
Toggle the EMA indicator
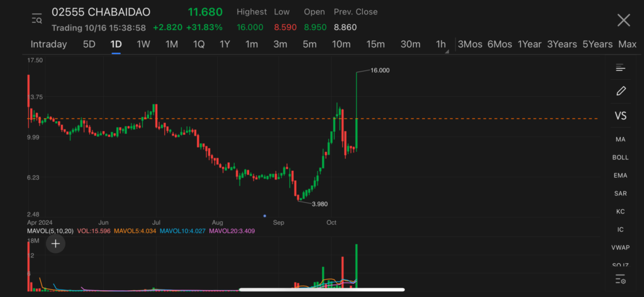[x=621, y=176]
